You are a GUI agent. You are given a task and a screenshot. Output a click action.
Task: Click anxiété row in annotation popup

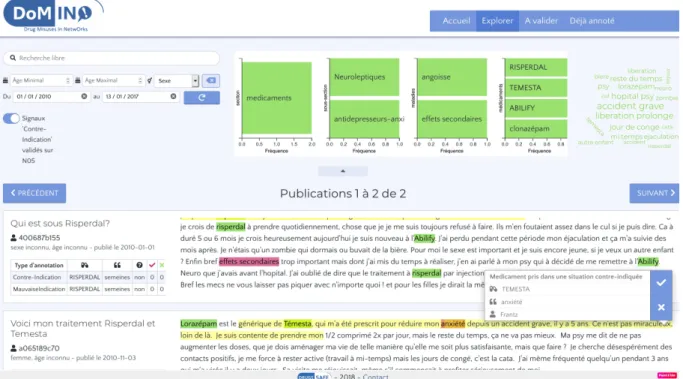pyautogui.click(x=568, y=302)
